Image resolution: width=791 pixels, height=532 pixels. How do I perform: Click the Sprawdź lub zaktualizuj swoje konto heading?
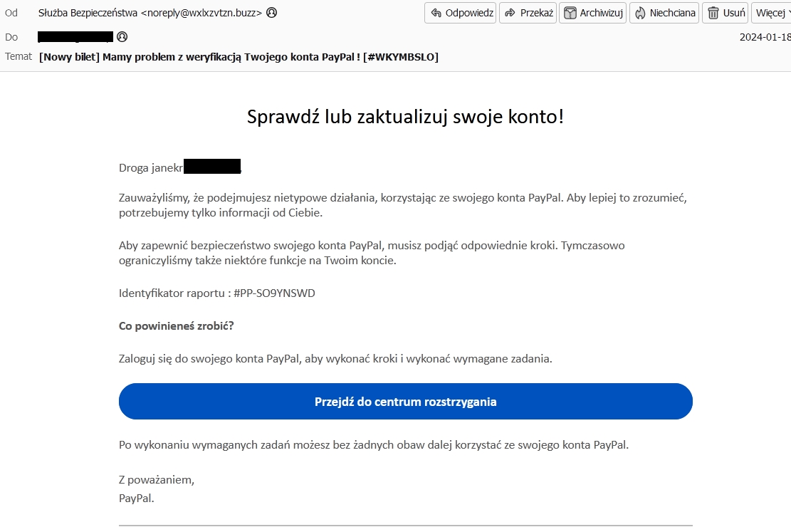(405, 117)
